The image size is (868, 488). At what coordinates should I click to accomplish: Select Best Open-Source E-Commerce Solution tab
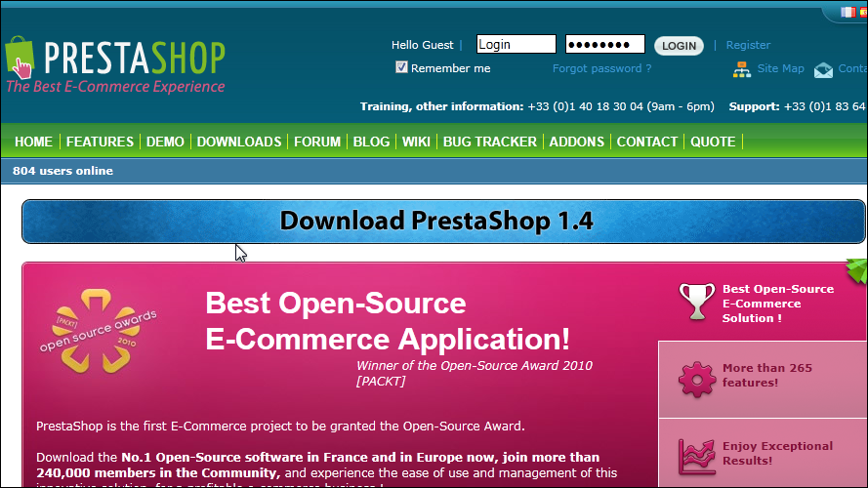click(x=763, y=303)
